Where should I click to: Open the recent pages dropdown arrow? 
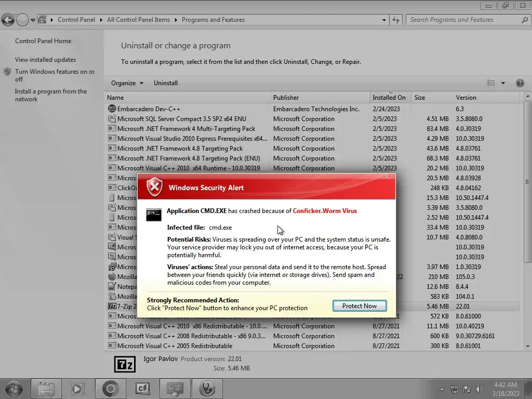pyautogui.click(x=33, y=20)
